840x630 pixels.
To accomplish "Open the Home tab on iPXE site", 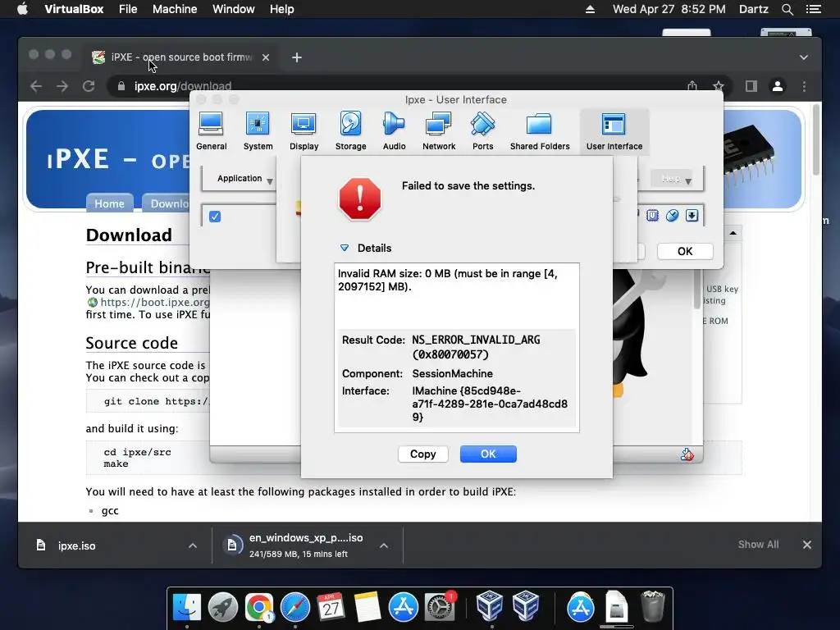I will pyautogui.click(x=109, y=203).
